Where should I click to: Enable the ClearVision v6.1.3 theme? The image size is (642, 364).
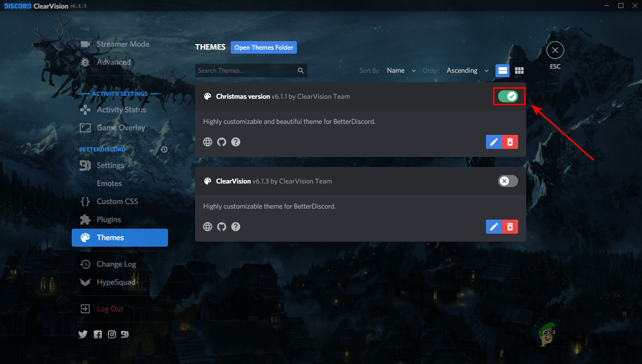508,181
